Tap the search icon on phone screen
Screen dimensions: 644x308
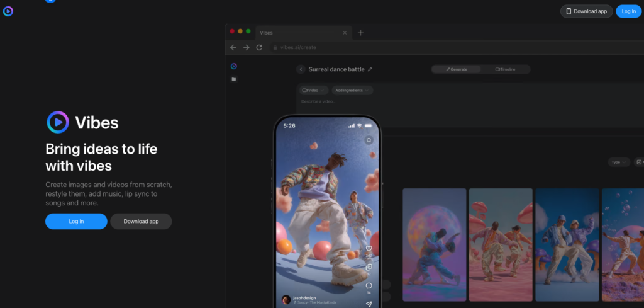pyautogui.click(x=369, y=140)
